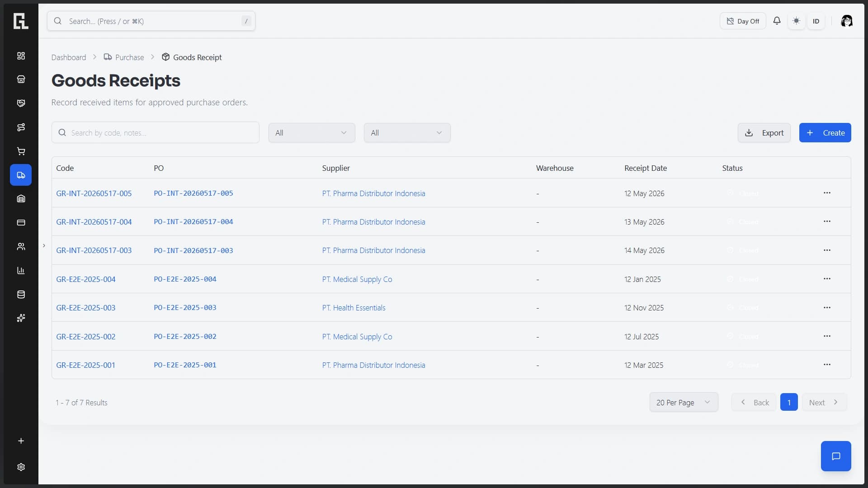Image resolution: width=868 pixels, height=488 pixels.
Task: Open the database icon in sidebar
Action: [21, 295]
